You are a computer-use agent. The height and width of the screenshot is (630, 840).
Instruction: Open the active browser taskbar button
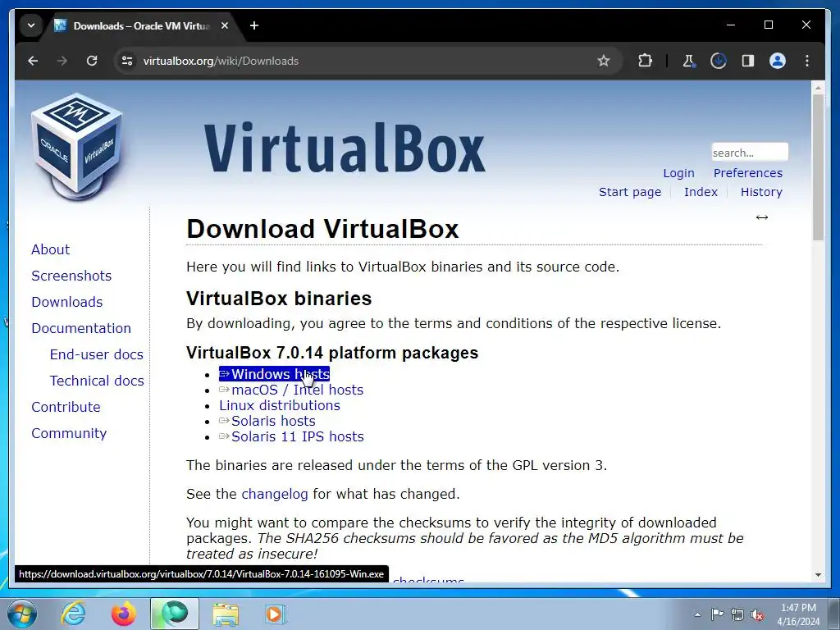tap(175, 614)
